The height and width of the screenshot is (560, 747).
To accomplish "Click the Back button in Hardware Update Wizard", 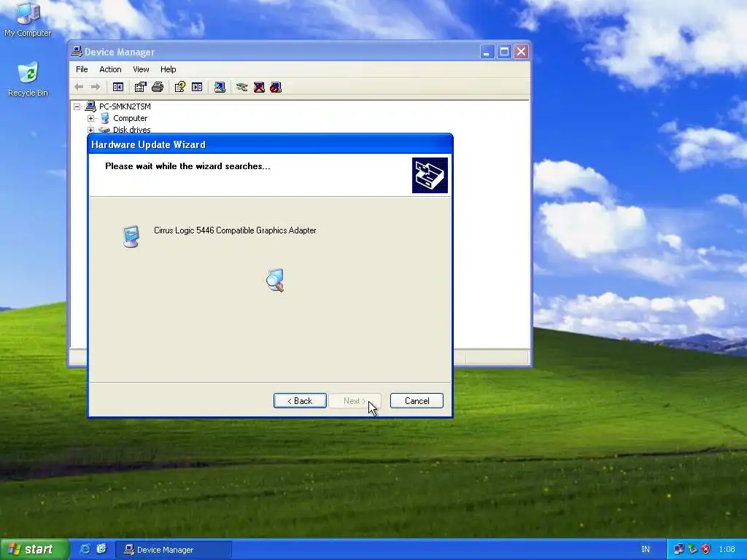I will [300, 401].
